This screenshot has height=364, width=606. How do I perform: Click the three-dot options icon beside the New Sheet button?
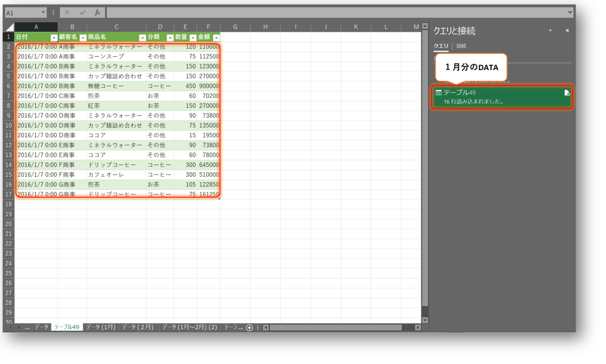coord(258,327)
